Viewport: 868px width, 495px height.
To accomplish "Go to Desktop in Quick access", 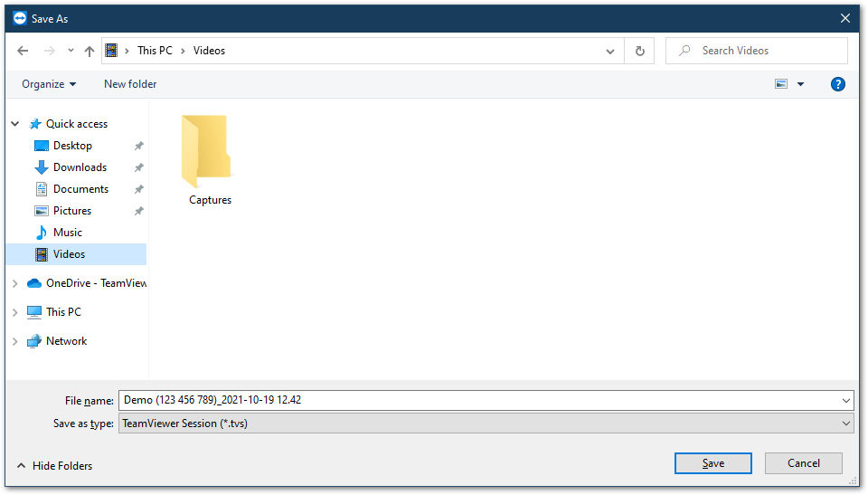I will (72, 146).
